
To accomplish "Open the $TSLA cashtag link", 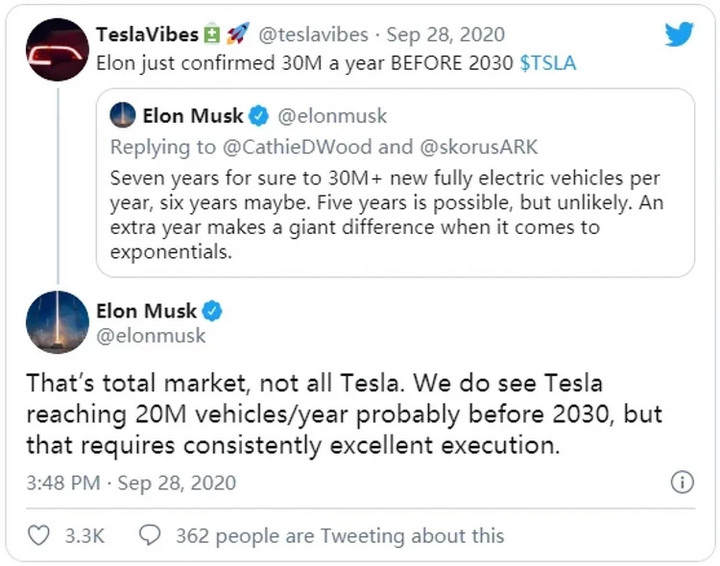I will 548,63.
